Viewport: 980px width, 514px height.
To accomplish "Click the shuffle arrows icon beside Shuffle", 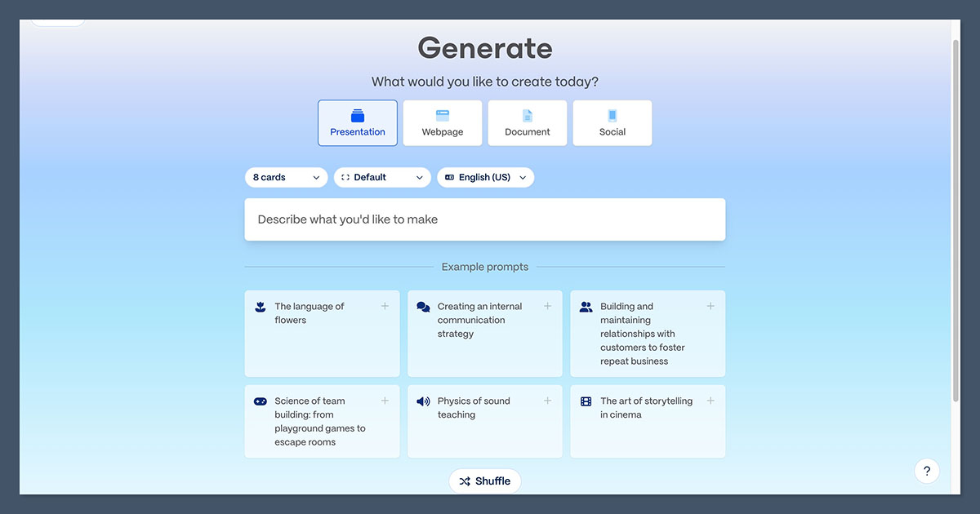I will (465, 481).
